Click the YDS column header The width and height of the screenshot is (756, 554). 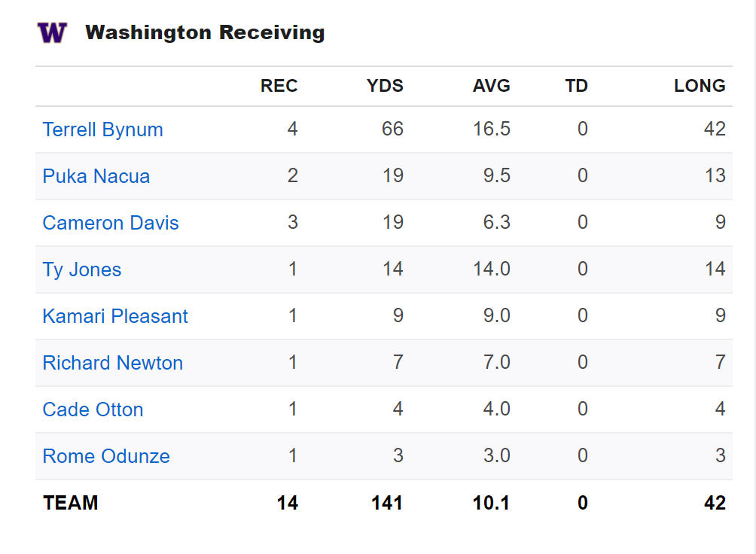pyautogui.click(x=385, y=86)
